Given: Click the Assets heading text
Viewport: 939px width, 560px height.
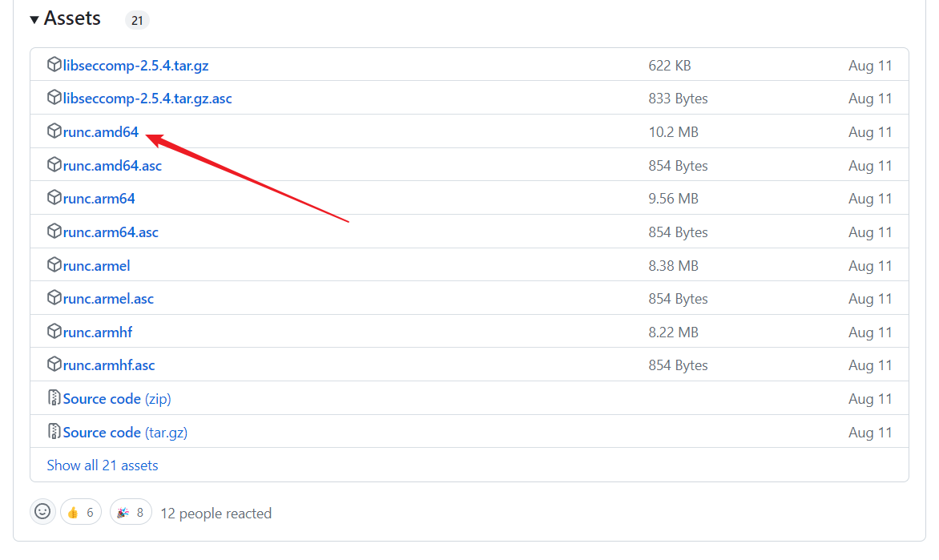Looking at the screenshot, I should 72,18.
